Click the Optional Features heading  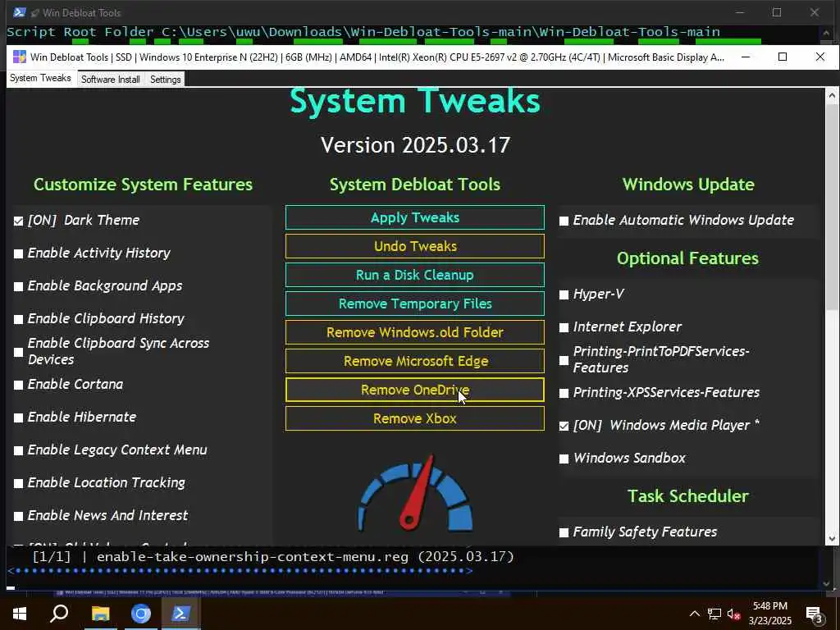(x=688, y=258)
